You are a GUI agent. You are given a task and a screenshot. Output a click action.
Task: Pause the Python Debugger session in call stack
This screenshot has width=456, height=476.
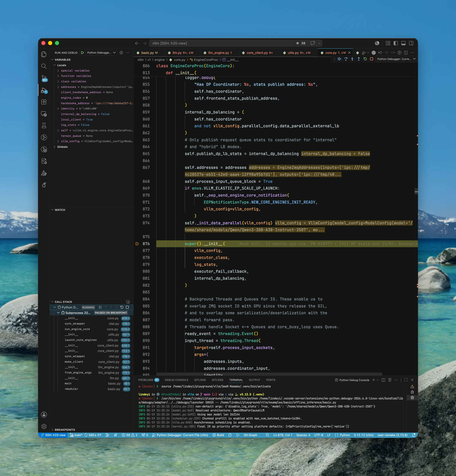click(x=100, y=307)
